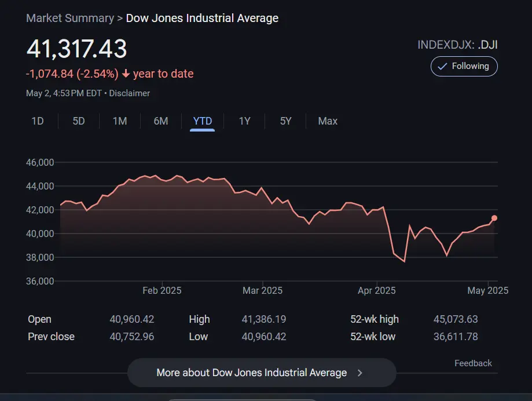
Task: Select the 1D time range tab
Action: 37,121
